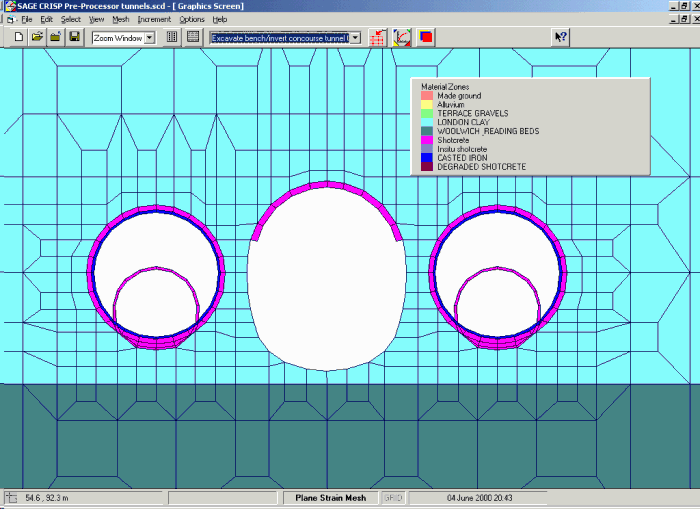Screen dimensions: 700x509
Task: Open the View menu
Action: pyautogui.click(x=96, y=20)
